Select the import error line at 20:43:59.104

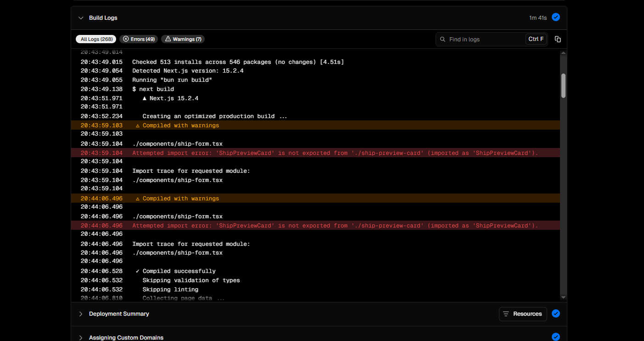[315, 153]
